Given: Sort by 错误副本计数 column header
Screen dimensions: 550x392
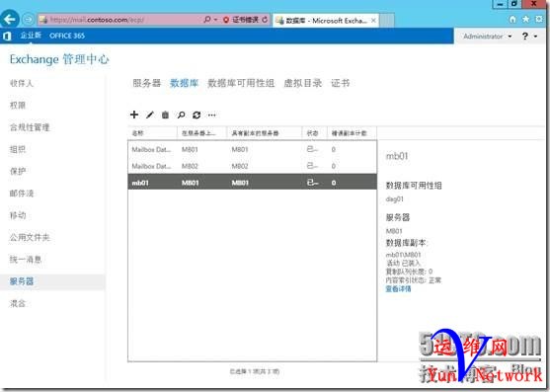Looking at the screenshot, I should (x=352, y=133).
